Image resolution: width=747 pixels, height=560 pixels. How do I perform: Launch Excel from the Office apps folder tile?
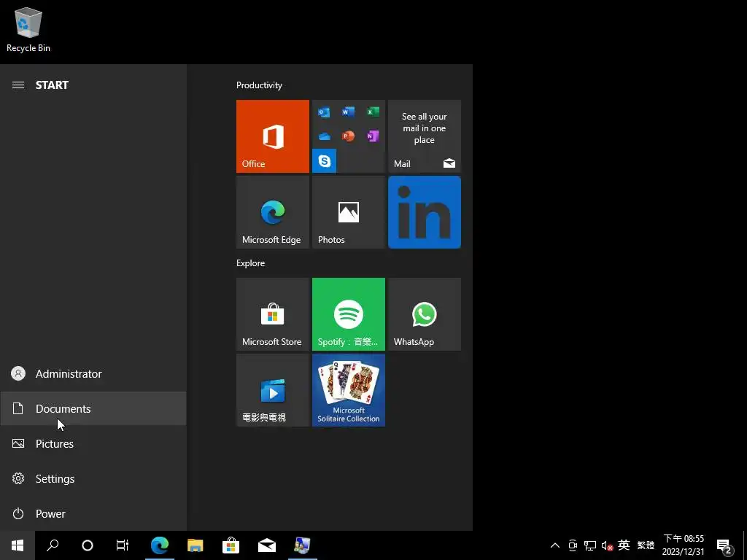[x=373, y=112]
